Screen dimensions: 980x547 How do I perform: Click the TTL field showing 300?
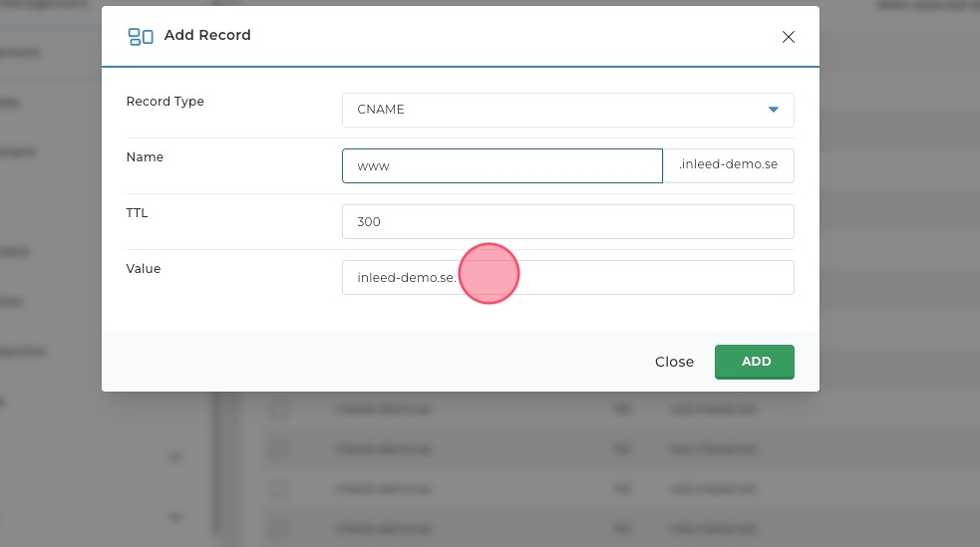pos(567,221)
